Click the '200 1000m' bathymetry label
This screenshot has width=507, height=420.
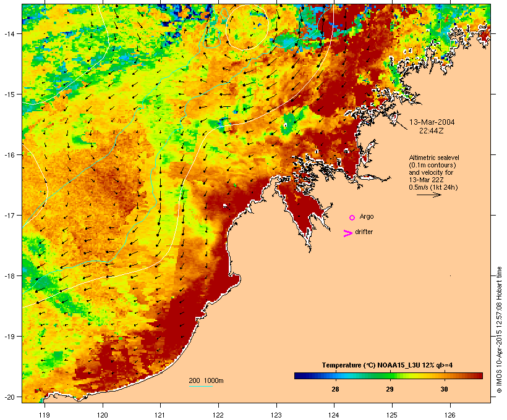pyautogui.click(x=206, y=380)
